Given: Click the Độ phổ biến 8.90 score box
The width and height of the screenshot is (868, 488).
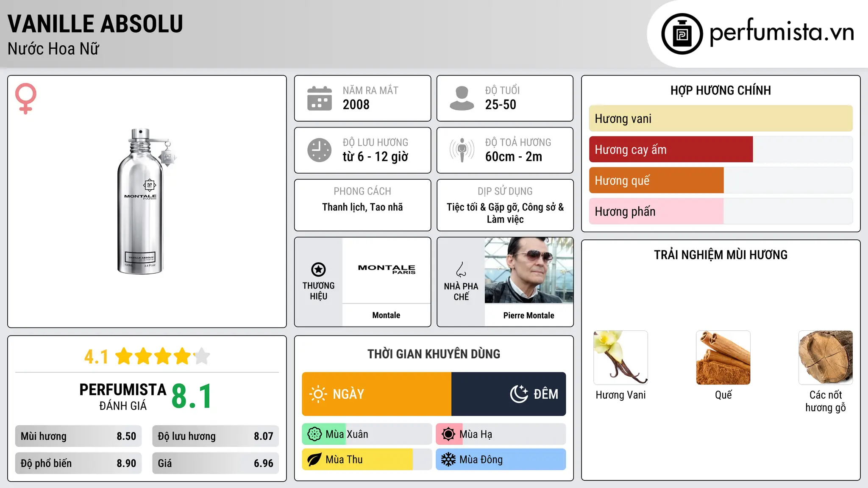Looking at the screenshot, I should 78,463.
